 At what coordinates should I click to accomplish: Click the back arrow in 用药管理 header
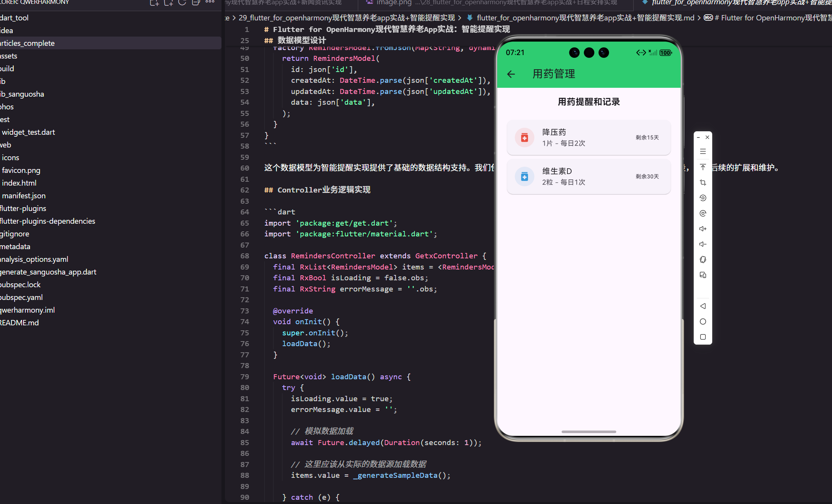pyautogui.click(x=511, y=74)
